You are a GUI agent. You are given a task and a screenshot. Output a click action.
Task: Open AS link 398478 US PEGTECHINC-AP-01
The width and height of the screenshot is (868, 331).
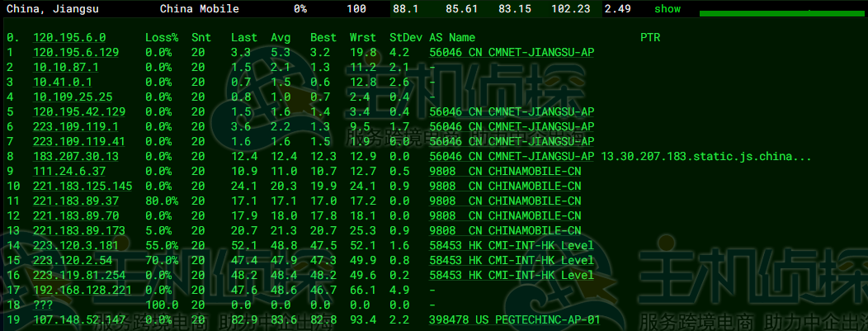coord(514,319)
